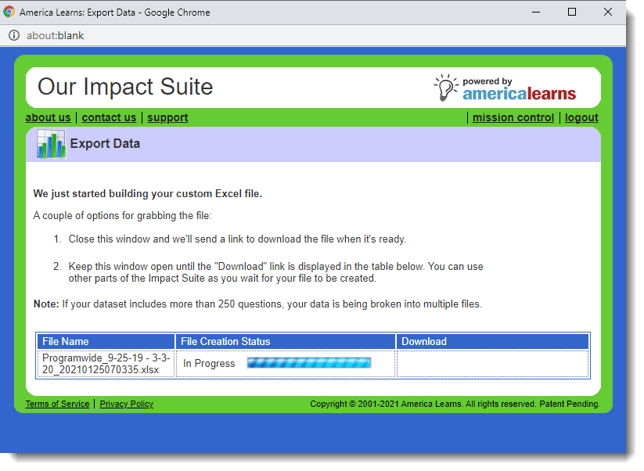Close the Export Data browser window
This screenshot has width=644, height=471.
[615, 12]
